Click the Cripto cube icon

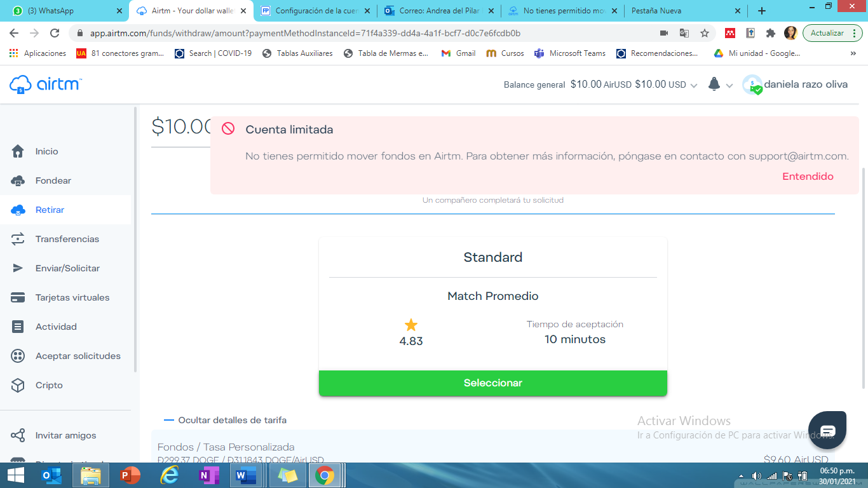click(x=18, y=385)
